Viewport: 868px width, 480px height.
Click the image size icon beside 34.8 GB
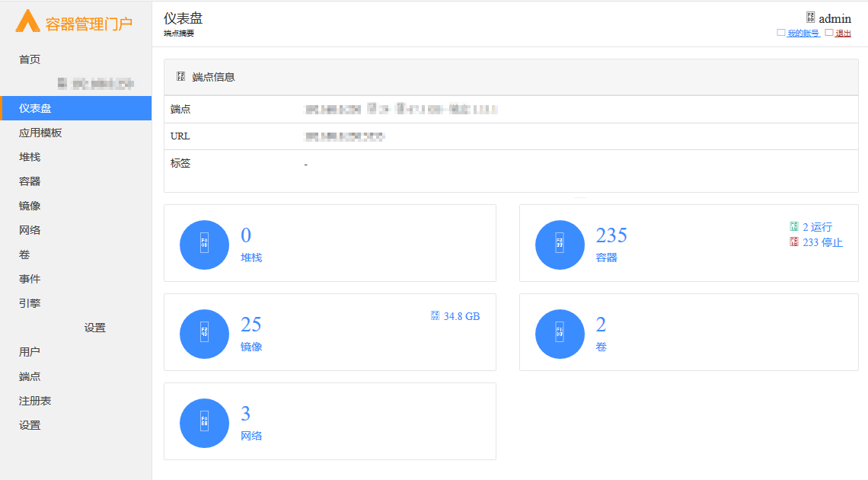pos(435,315)
